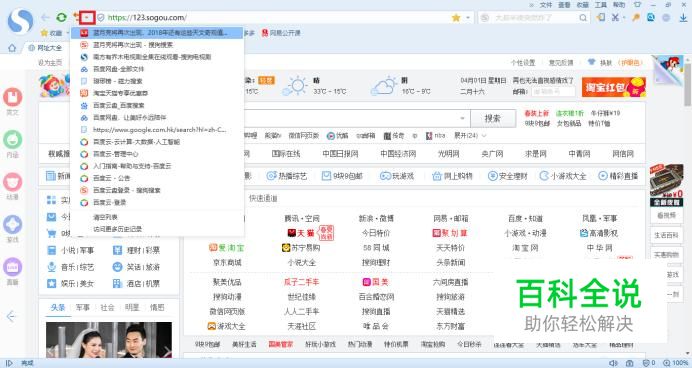Image resolution: width=692 pixels, height=368 pixels.
Task: Click the page's vertical scrollbar thumb
Action: coord(687,84)
